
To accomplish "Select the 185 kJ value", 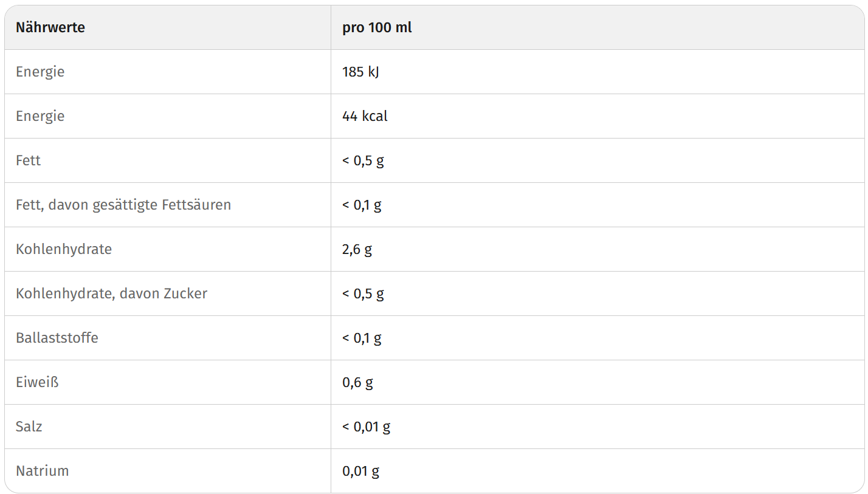I will point(361,72).
